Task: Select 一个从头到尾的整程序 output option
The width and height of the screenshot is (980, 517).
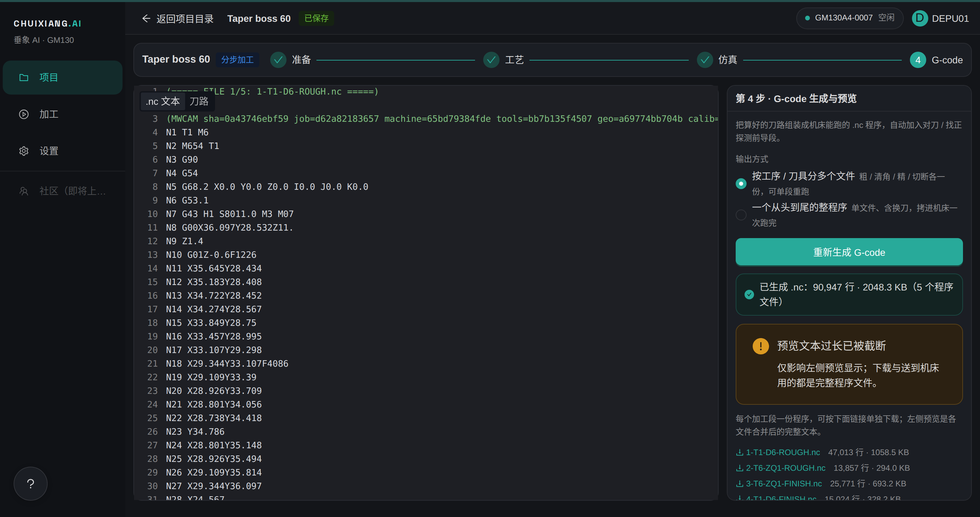Action: click(741, 215)
